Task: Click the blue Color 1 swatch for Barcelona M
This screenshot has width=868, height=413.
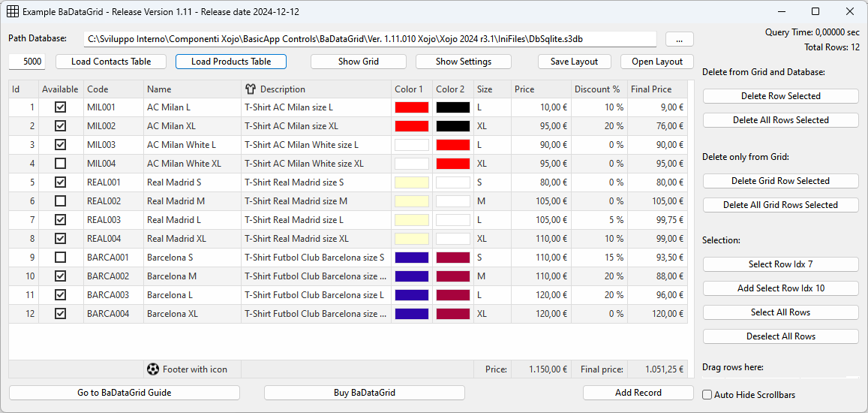Action: 411,276
